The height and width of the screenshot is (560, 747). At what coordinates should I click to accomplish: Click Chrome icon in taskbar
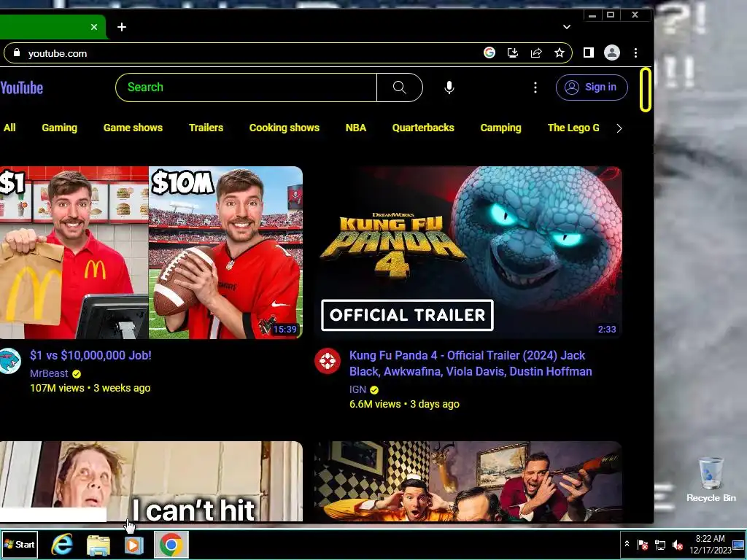point(171,544)
